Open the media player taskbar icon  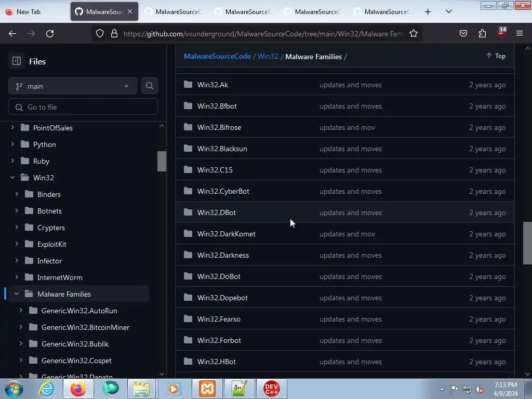pos(175,389)
